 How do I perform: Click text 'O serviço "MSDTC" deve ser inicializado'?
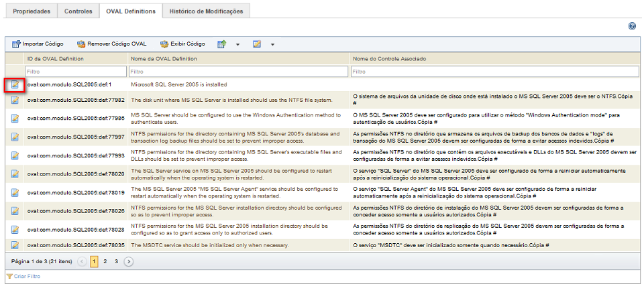(x=451, y=245)
